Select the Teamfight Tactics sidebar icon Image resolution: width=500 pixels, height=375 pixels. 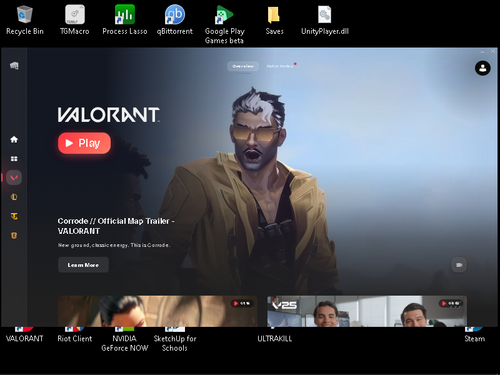[14, 216]
